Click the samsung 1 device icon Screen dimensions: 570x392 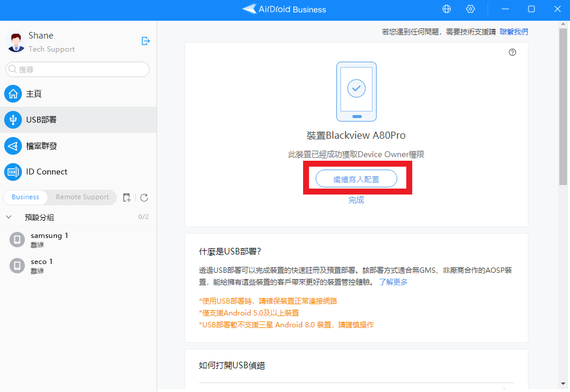17,240
